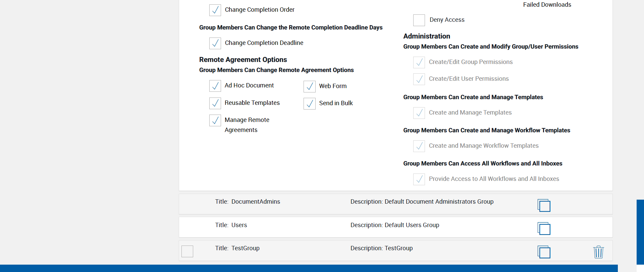
Task: Disable the Send in Bulk option
Action: click(310, 104)
